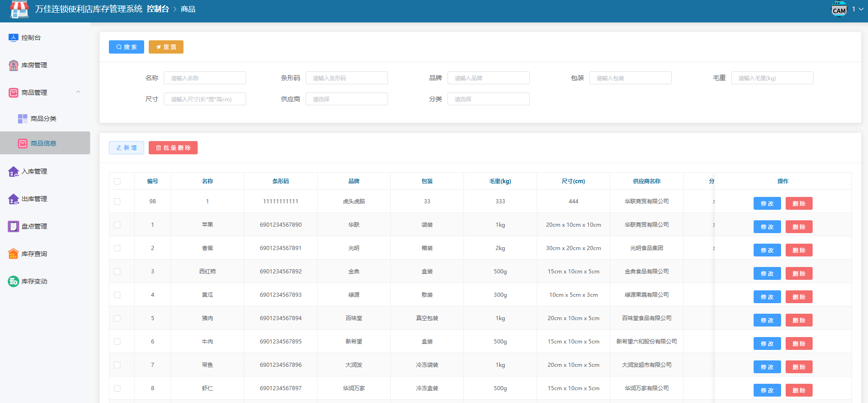The width and height of the screenshot is (868, 403).
Task: Click the orange 重置 button
Action: [166, 47]
